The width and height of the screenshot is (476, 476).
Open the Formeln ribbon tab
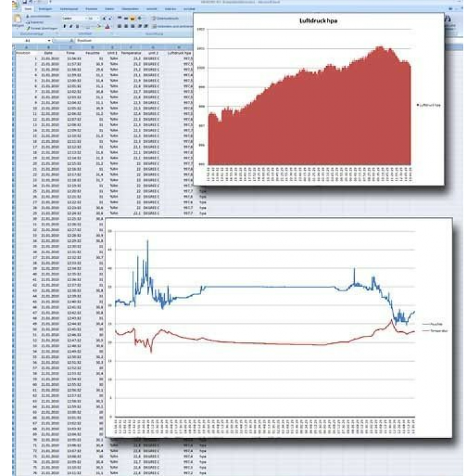click(x=91, y=9)
